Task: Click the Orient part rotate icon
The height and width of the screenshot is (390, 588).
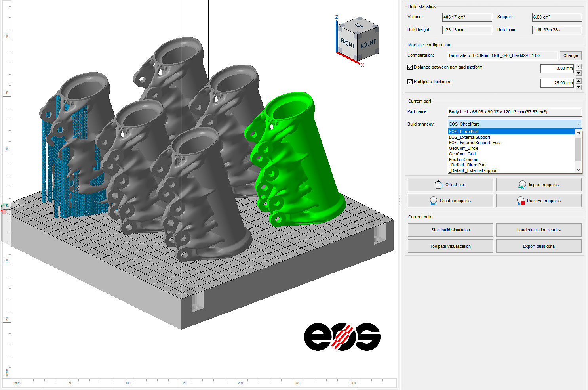Action: tap(439, 185)
